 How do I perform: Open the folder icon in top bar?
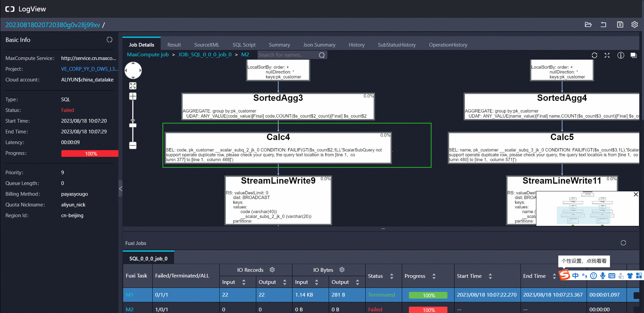tap(588, 24)
